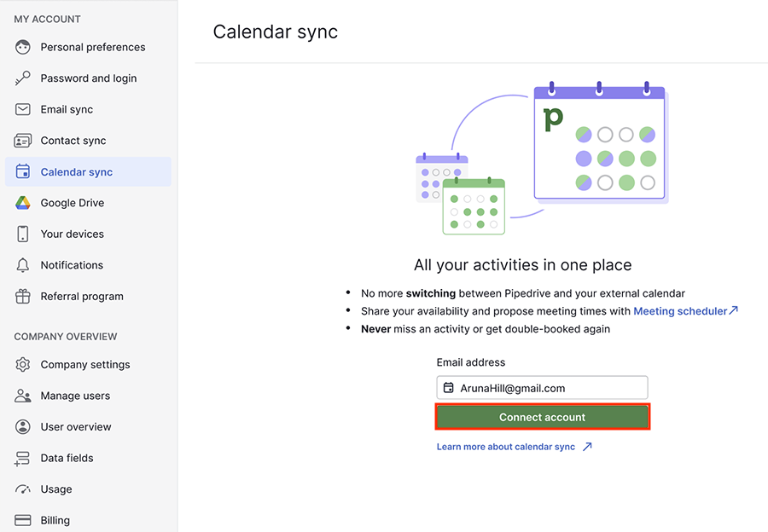Click the Company settings gear icon
768x532 pixels.
(21, 364)
